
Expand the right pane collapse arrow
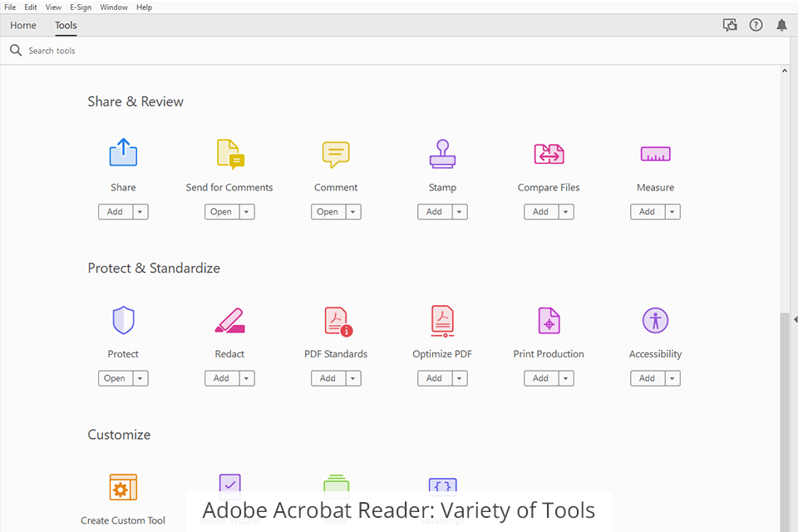click(x=795, y=320)
